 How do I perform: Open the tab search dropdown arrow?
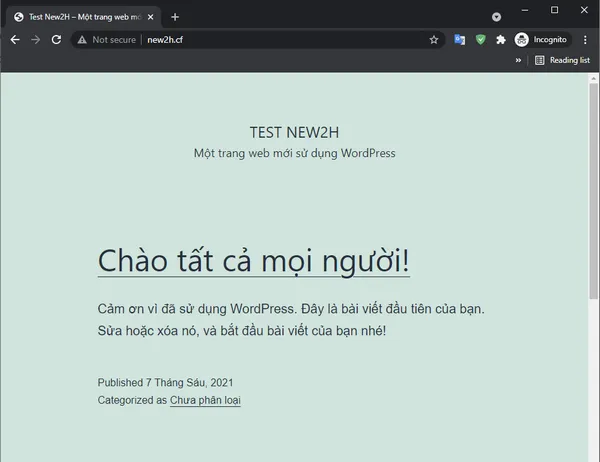pyautogui.click(x=496, y=17)
